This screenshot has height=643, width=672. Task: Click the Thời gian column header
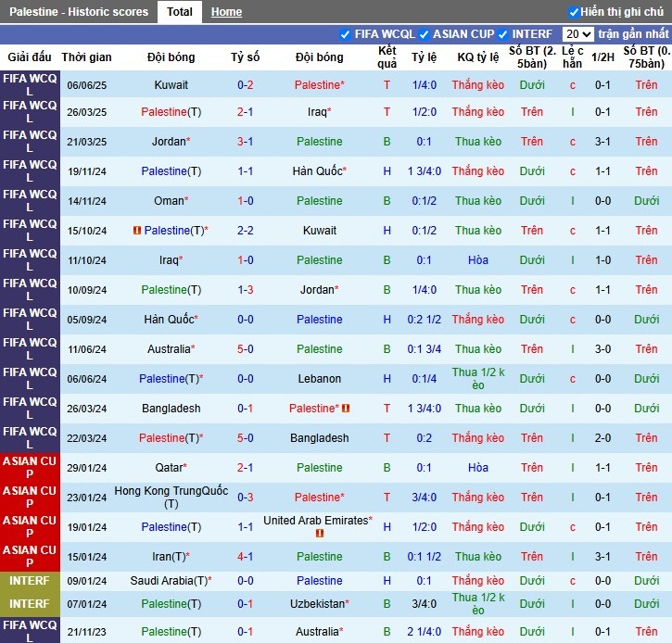coord(86,57)
